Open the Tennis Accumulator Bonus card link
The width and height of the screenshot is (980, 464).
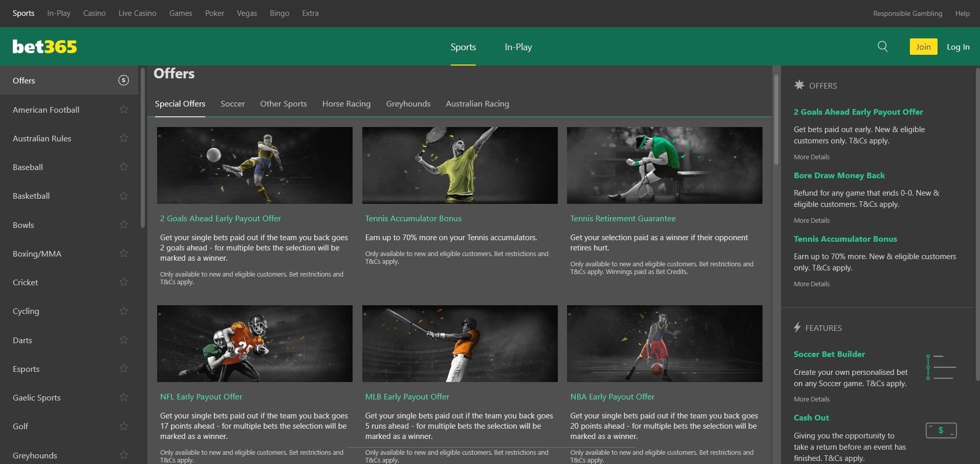coord(413,218)
